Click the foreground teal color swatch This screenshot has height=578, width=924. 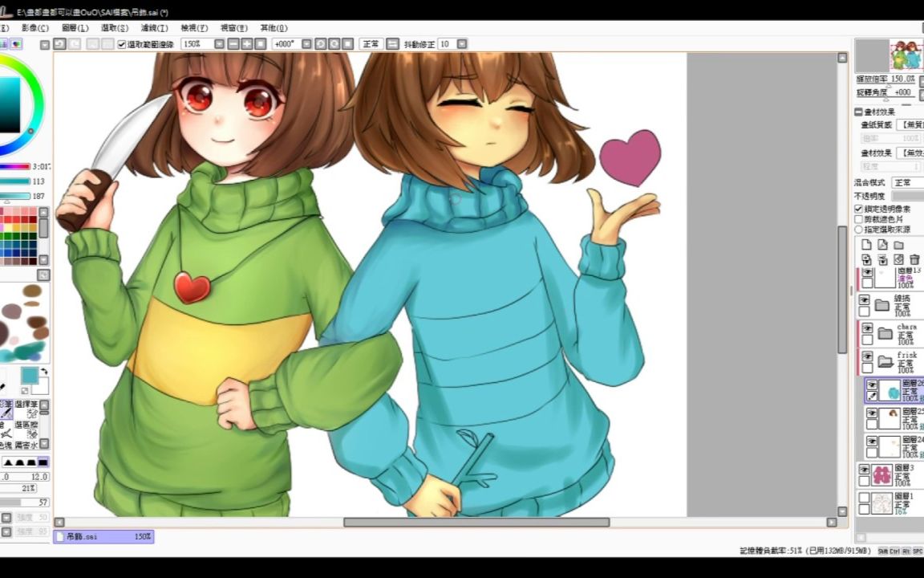click(x=29, y=376)
